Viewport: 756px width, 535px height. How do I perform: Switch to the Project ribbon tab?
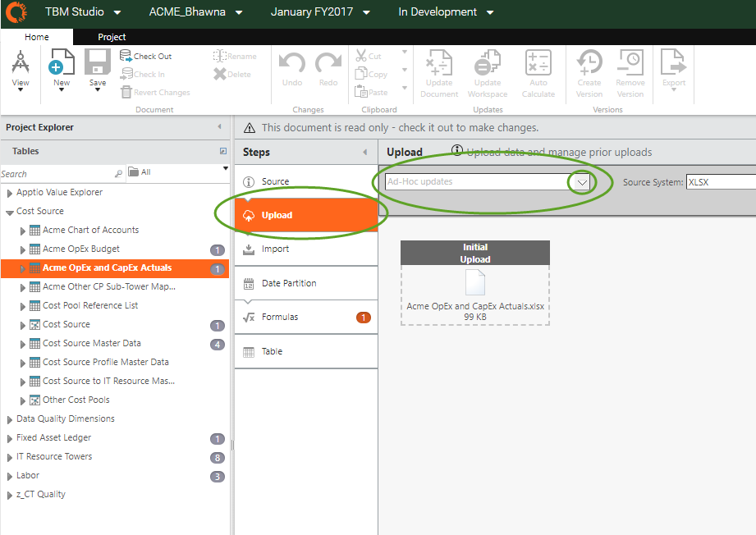112,37
